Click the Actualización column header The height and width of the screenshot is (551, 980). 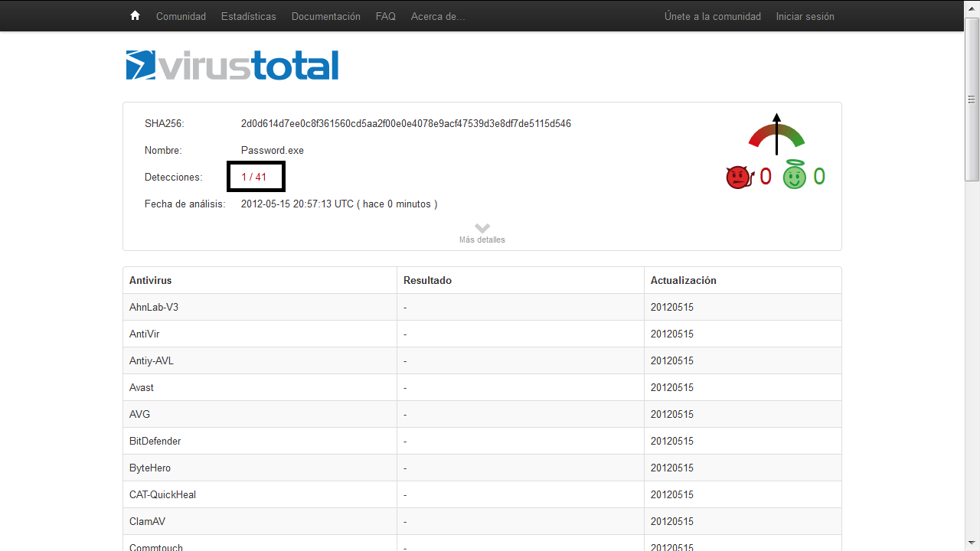(684, 280)
